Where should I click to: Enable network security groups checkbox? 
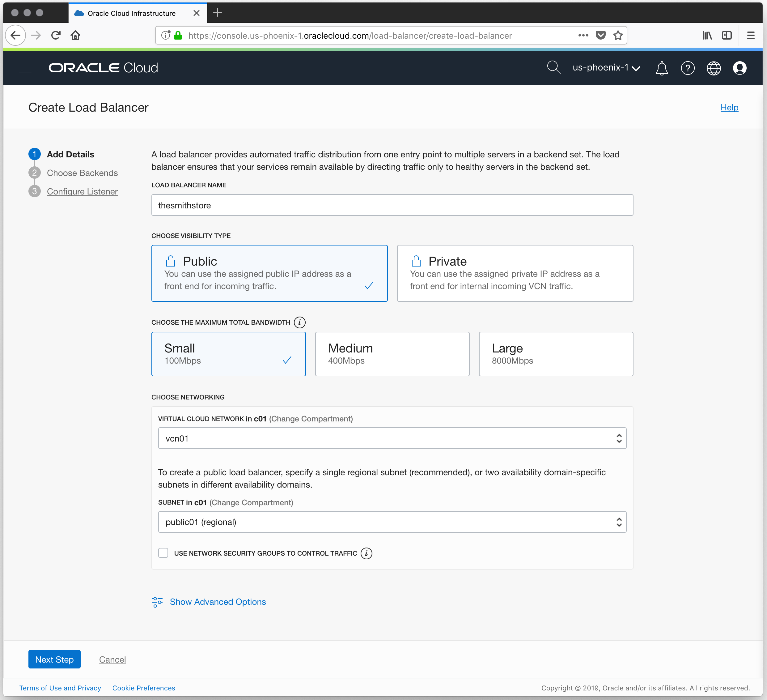tap(163, 553)
